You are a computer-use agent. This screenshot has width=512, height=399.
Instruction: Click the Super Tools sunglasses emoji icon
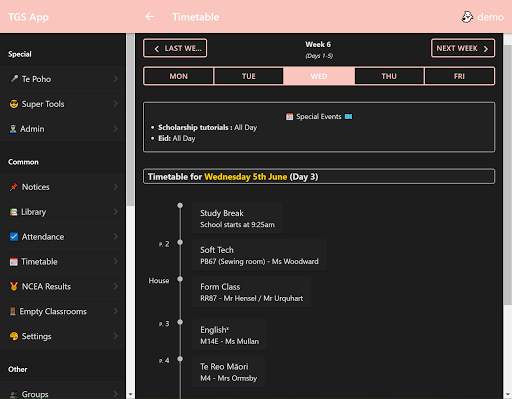[x=14, y=104]
